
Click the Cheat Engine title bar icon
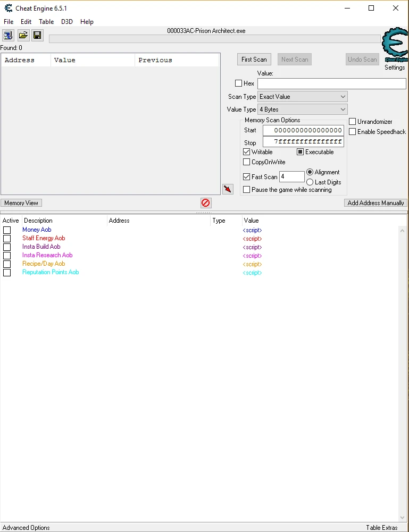click(8, 8)
